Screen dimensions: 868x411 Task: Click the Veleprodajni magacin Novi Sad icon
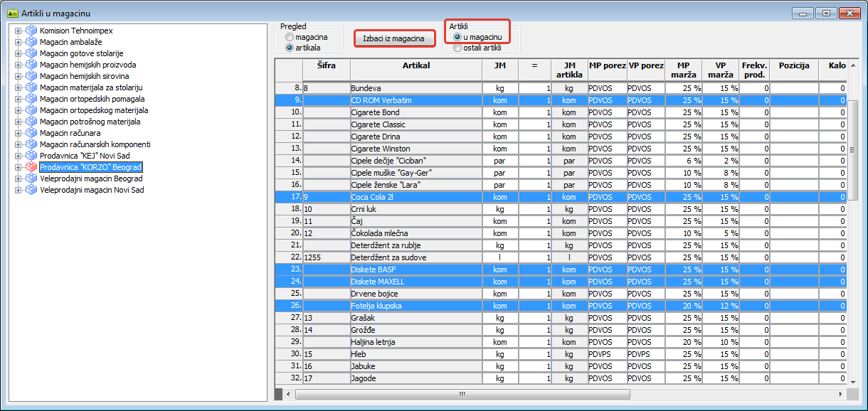tap(31, 190)
